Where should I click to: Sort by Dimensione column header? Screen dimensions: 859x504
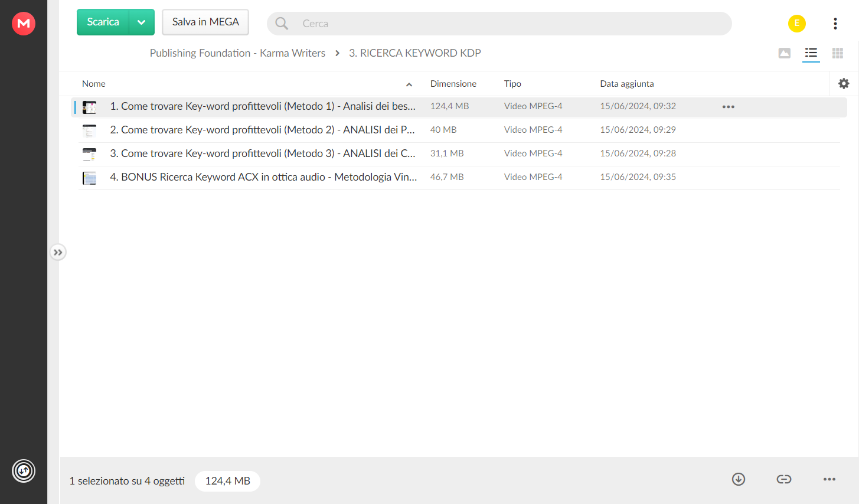[x=453, y=84]
